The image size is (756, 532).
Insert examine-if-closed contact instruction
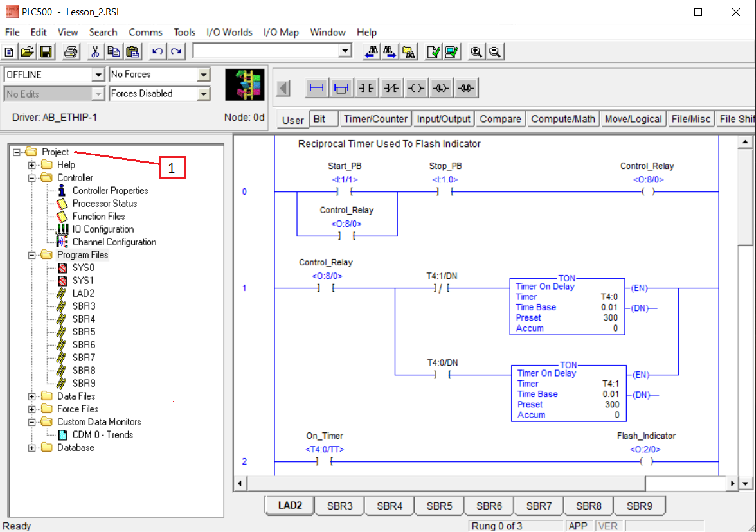pos(366,87)
